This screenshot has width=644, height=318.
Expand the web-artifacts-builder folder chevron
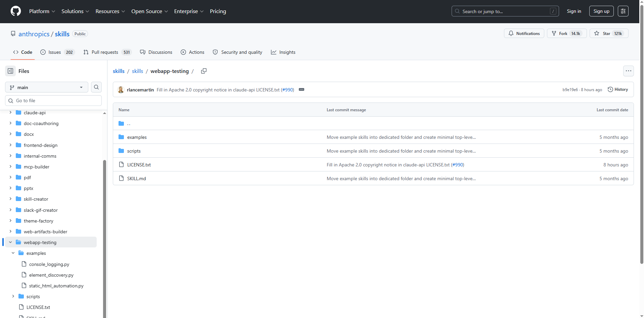pos(10,231)
